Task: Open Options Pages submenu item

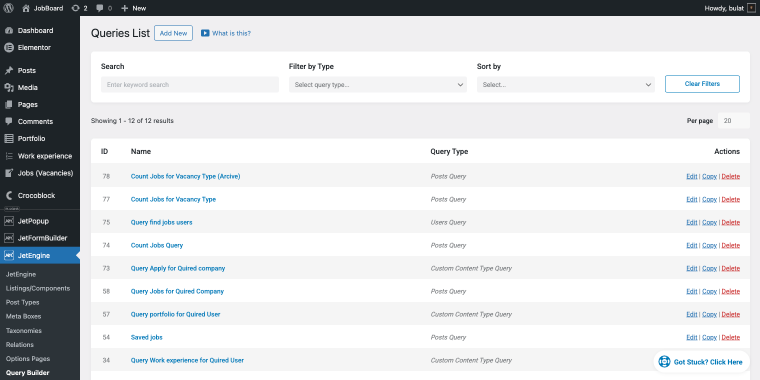Action: click(28, 359)
